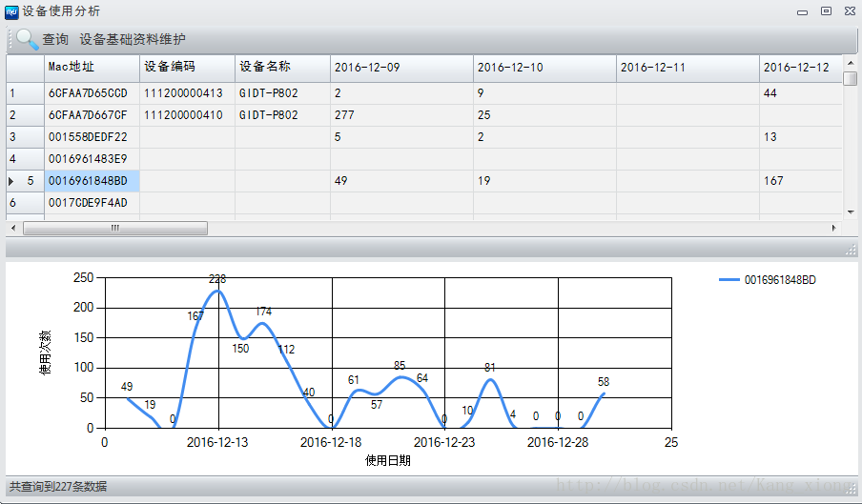The height and width of the screenshot is (504, 862).
Task: Click horizontal scrollbar right arrow
Action: tap(834, 228)
